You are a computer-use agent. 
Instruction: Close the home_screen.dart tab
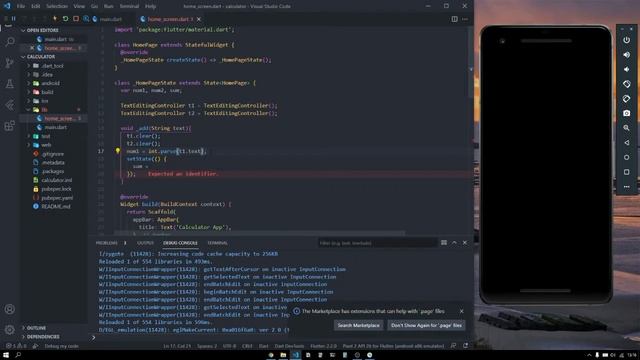(x=199, y=19)
